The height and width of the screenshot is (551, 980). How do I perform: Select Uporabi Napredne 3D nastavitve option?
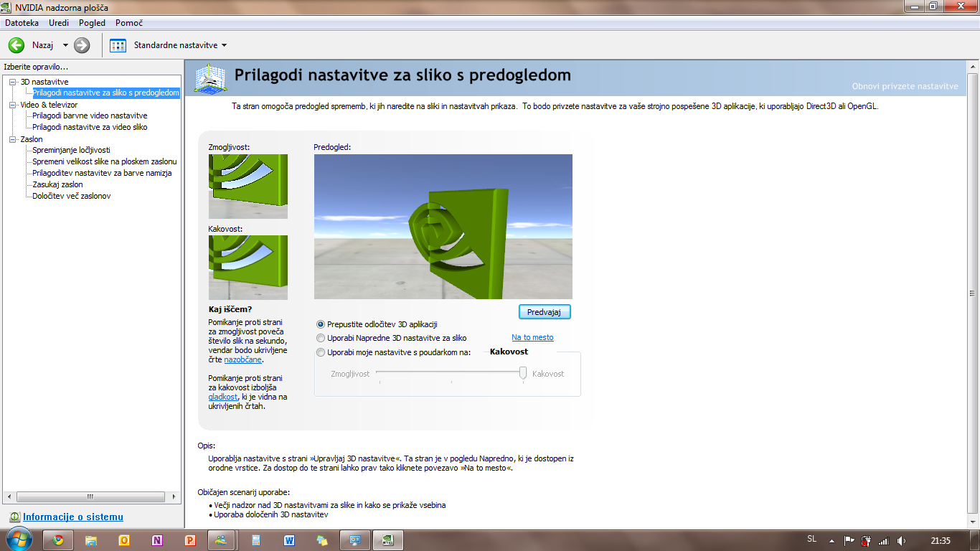tap(321, 338)
